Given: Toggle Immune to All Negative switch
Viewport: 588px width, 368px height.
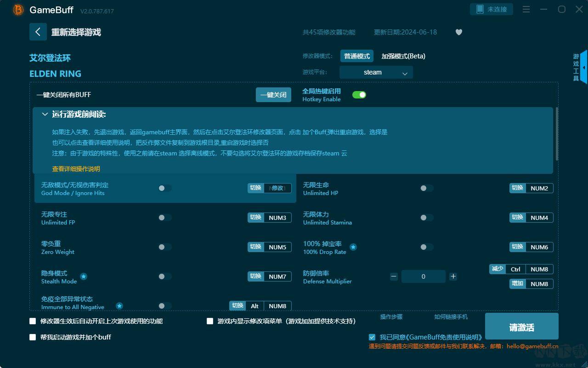Looking at the screenshot, I should tap(165, 305).
